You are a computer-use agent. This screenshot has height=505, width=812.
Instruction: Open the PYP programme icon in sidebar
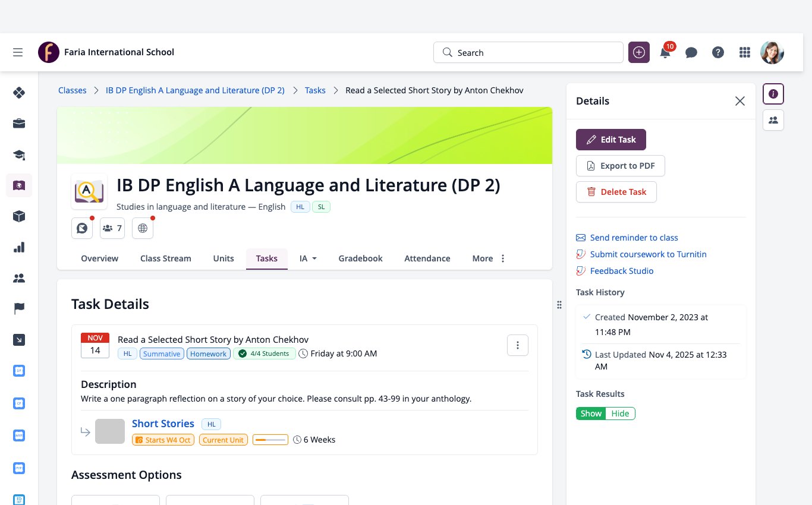(x=19, y=468)
